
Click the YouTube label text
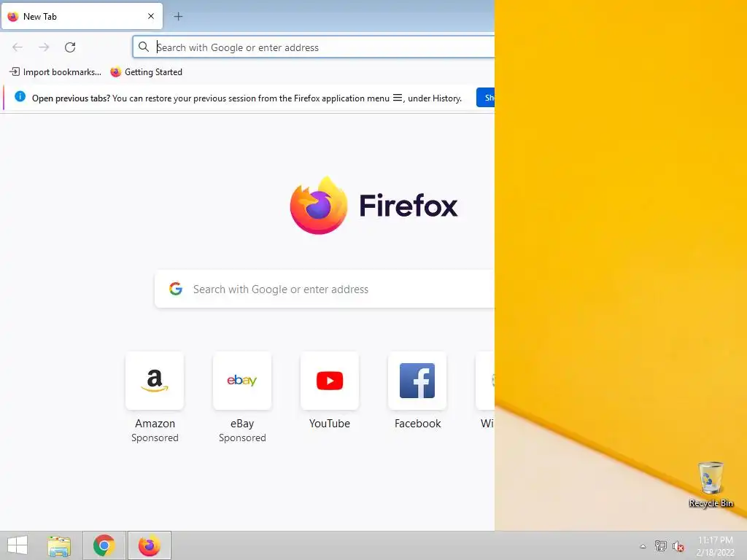(330, 424)
